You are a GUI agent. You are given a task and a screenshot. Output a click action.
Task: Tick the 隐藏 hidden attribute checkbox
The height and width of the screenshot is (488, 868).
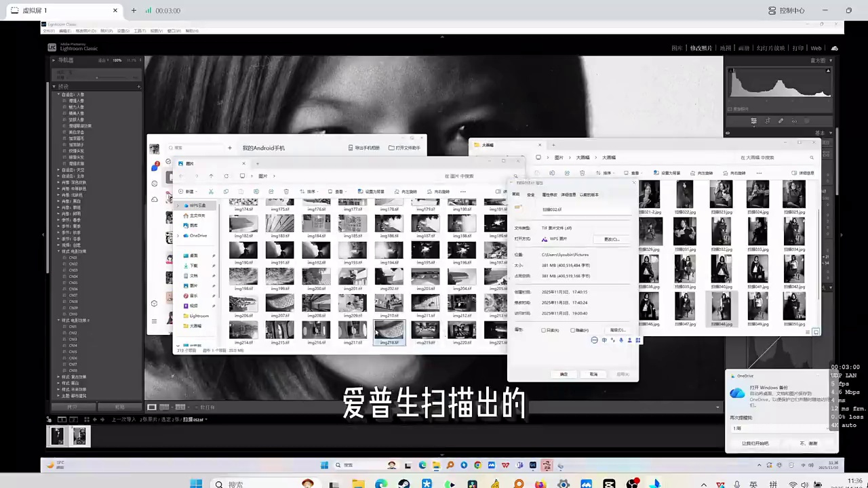click(573, 330)
